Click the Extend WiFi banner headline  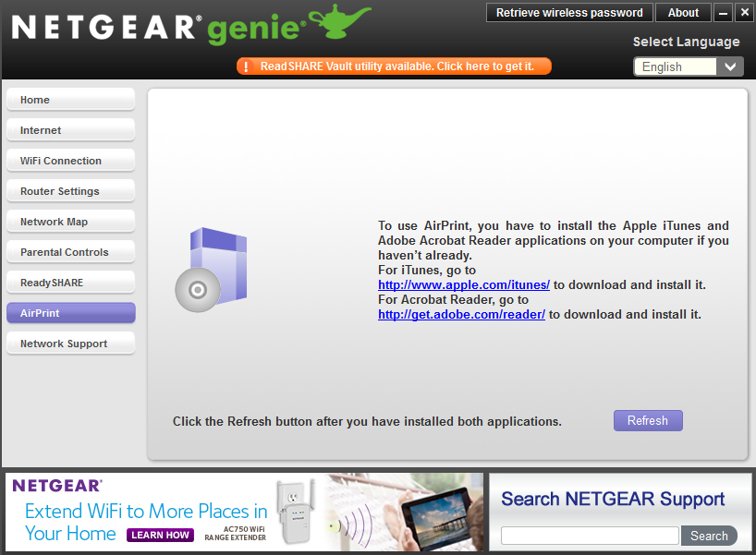[x=146, y=523]
